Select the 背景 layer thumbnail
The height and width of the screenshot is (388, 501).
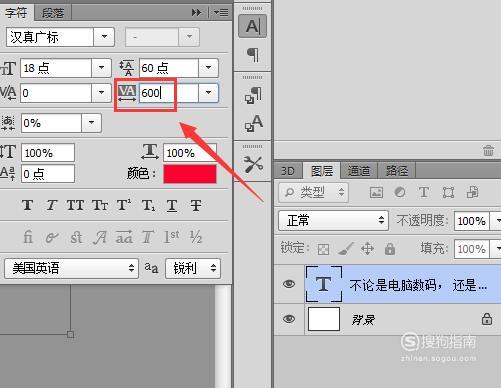pos(324,319)
